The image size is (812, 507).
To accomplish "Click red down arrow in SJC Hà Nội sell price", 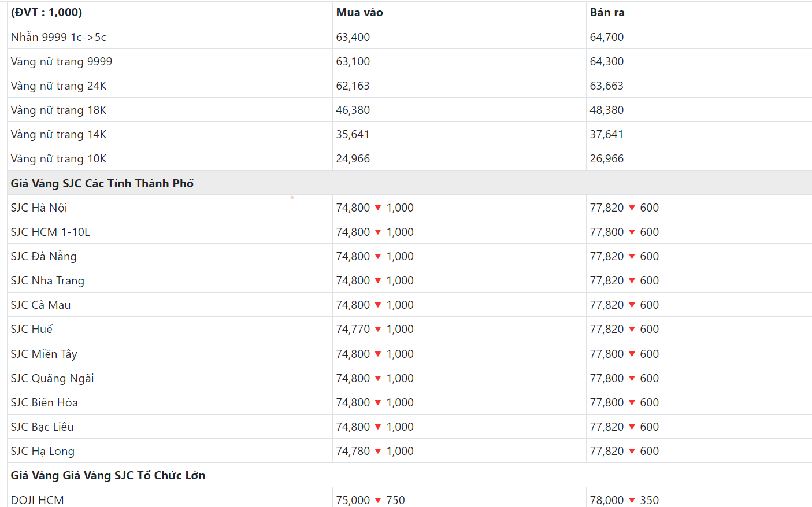I will pos(632,208).
